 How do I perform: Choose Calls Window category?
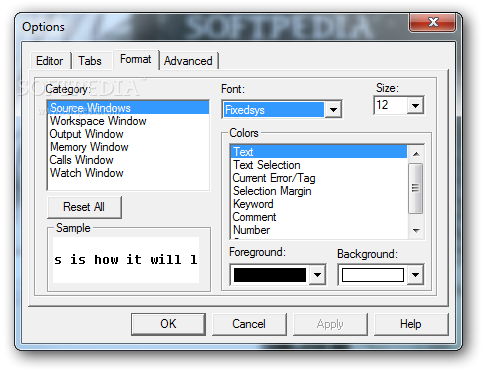pyautogui.click(x=128, y=160)
